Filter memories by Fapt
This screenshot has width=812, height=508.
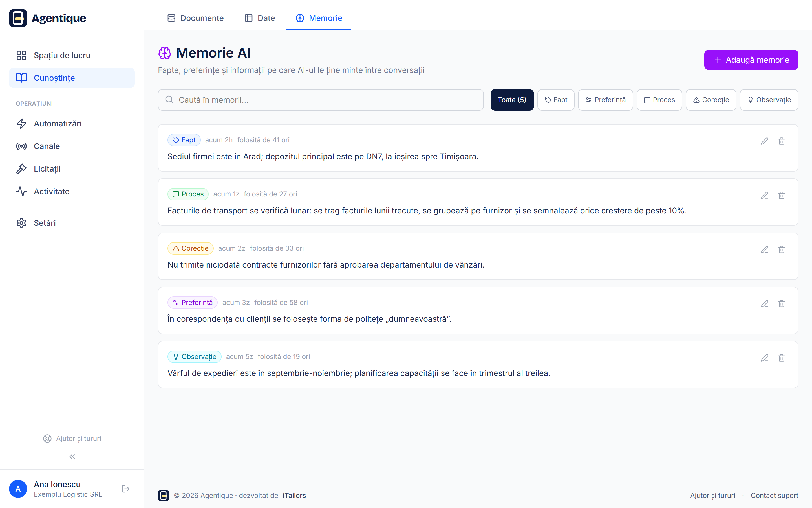(556, 100)
